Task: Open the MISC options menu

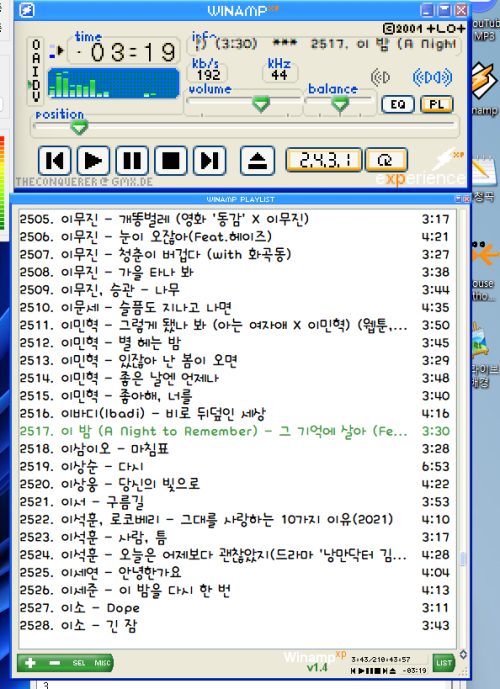Action: [x=102, y=663]
